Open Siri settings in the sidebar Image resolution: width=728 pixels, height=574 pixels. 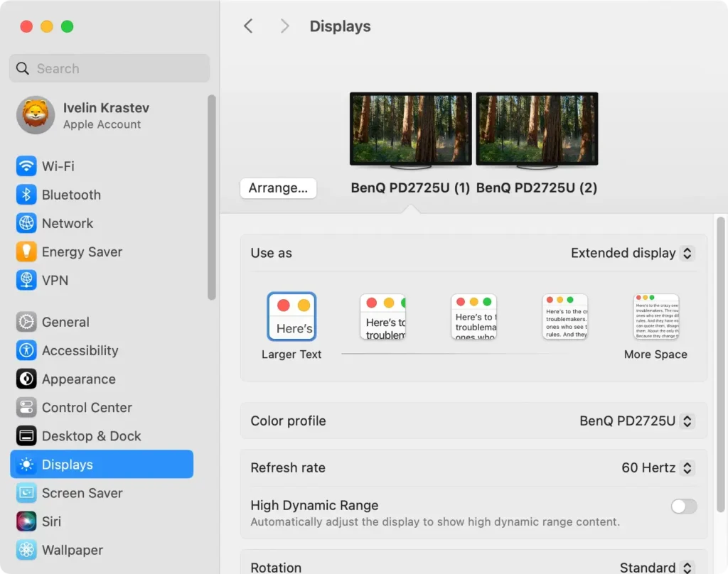point(102,521)
